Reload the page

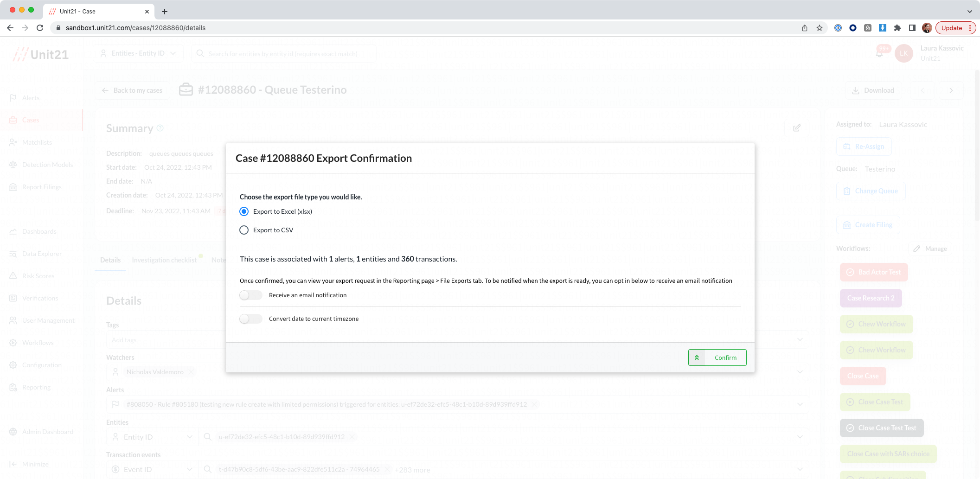tap(40, 28)
